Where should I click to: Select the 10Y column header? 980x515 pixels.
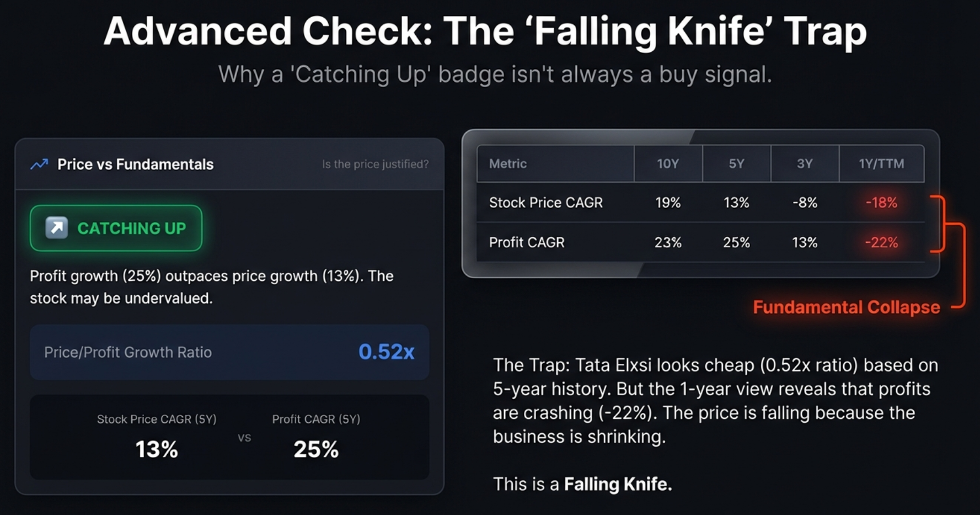click(667, 164)
